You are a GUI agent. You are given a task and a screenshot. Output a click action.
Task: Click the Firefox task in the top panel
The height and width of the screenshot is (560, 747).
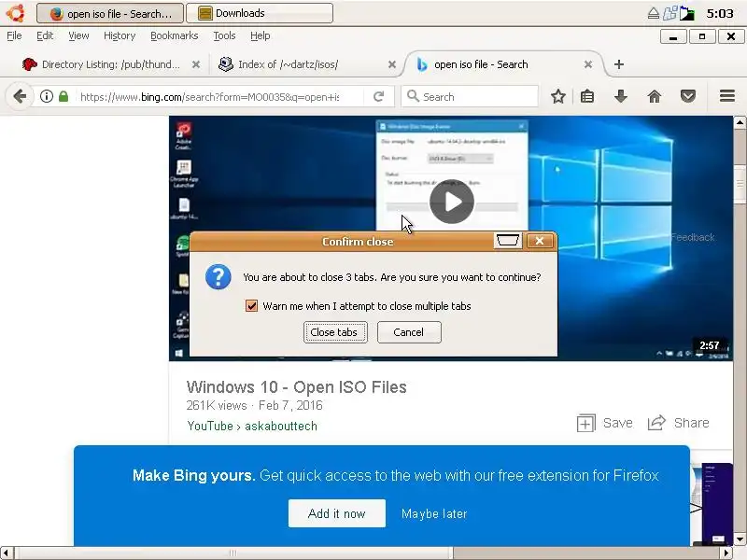(x=110, y=13)
